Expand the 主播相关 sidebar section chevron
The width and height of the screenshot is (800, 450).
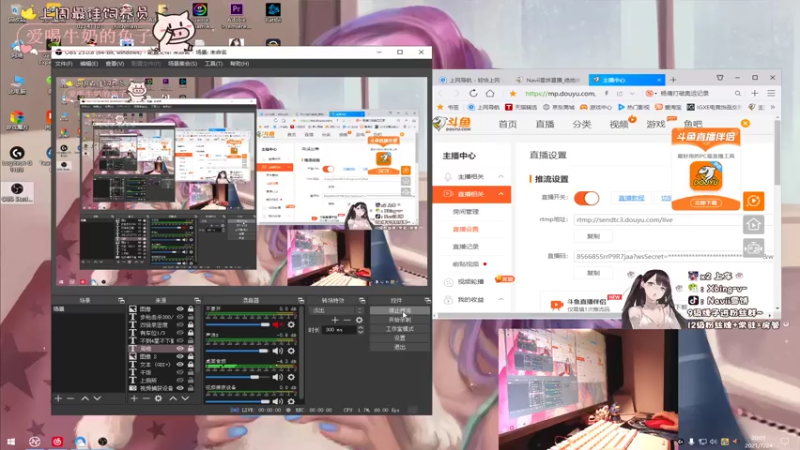pos(501,177)
